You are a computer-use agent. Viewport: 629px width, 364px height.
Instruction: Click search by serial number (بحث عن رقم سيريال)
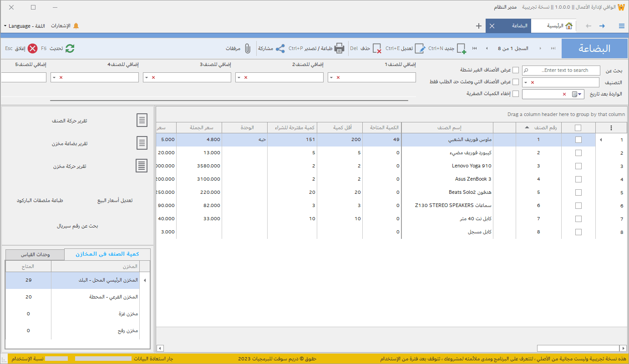point(77,226)
